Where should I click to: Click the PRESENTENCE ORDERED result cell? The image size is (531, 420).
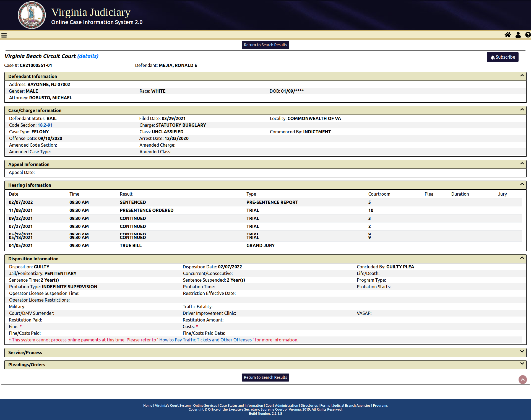click(x=147, y=210)
